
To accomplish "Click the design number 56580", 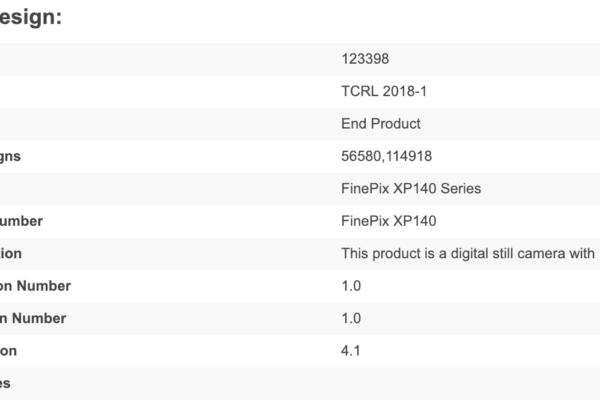I will (361, 156).
